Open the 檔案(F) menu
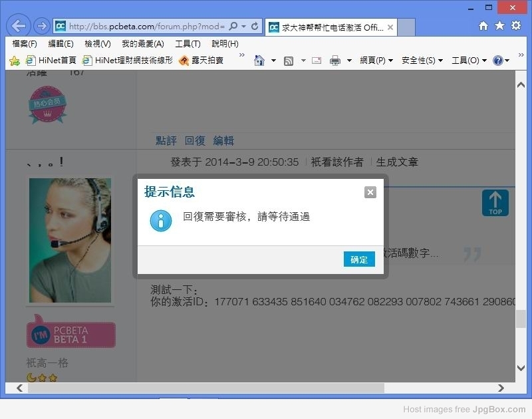The width and height of the screenshot is (532, 419). (x=25, y=44)
